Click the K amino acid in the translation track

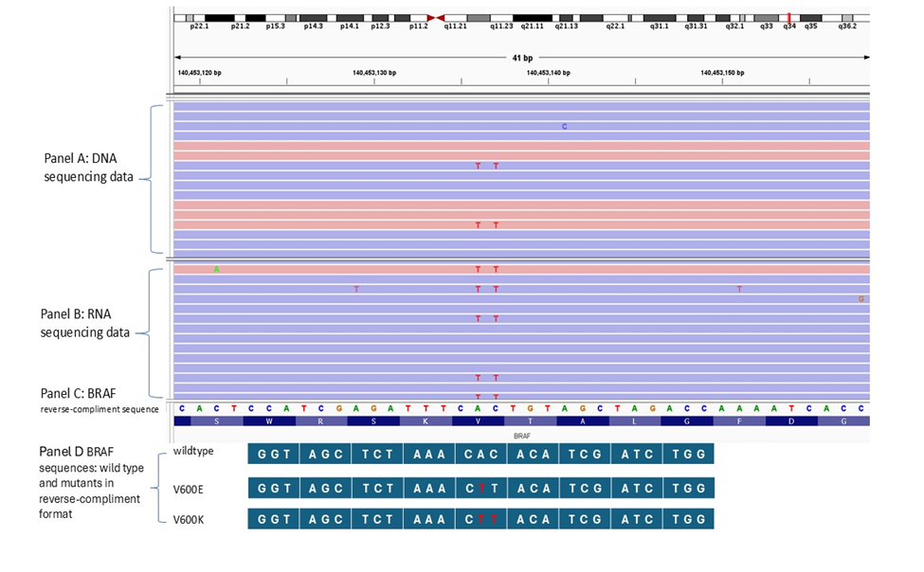(426, 421)
